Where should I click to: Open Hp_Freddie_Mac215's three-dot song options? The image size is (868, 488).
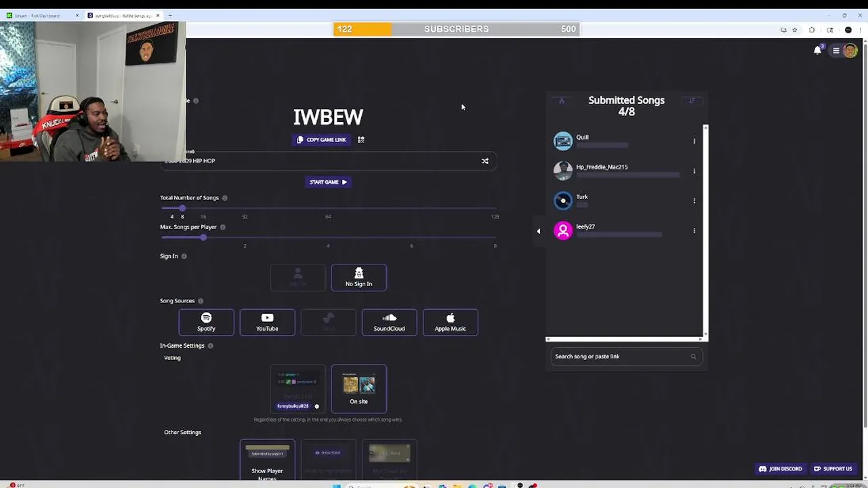pos(694,171)
